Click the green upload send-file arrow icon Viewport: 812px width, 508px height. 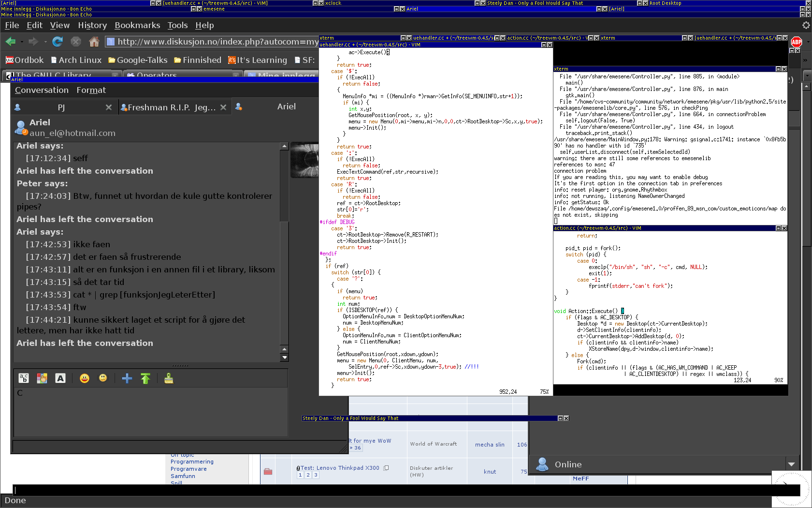point(145,378)
